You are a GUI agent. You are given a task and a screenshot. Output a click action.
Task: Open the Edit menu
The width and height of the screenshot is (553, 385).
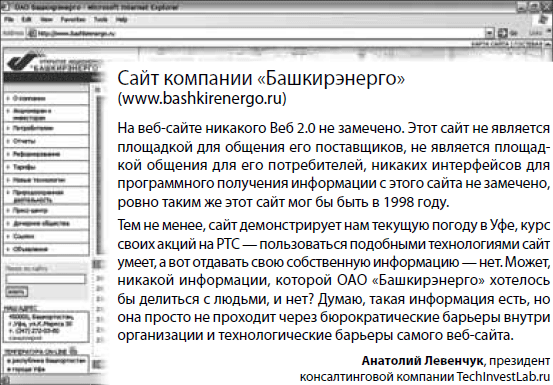tap(26, 19)
